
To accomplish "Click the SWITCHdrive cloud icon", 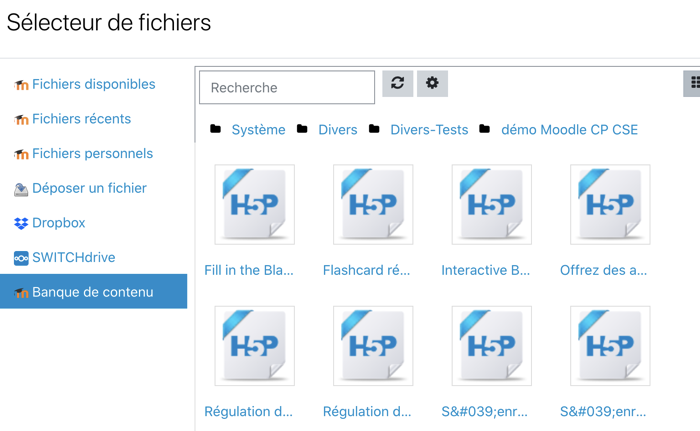I will tap(21, 258).
